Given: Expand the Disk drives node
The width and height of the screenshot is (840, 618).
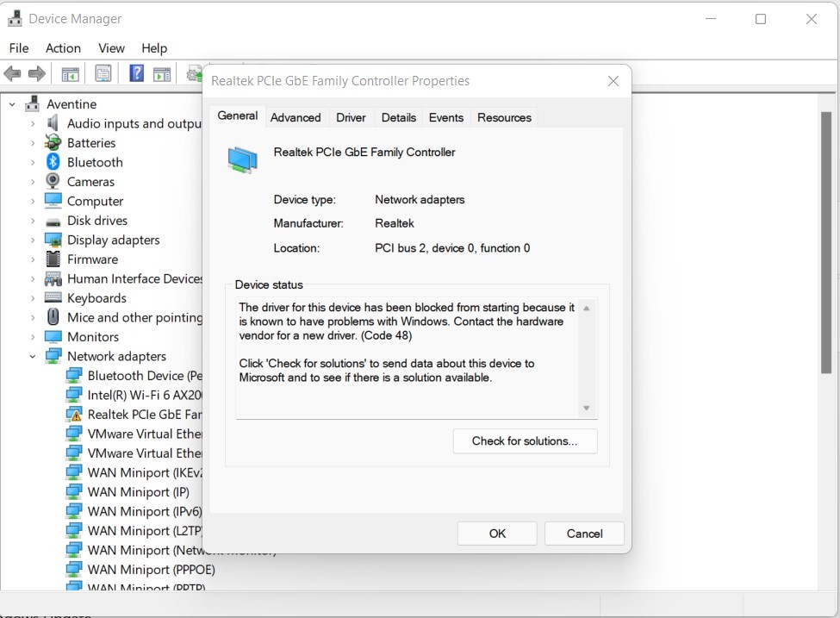Looking at the screenshot, I should (x=33, y=221).
